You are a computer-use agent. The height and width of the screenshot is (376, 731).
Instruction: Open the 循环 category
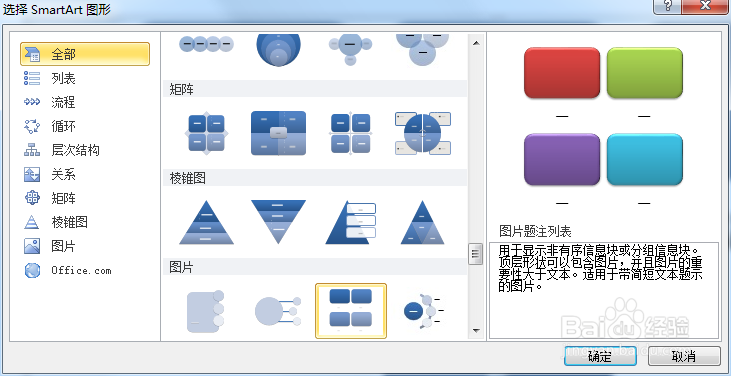[x=63, y=126]
